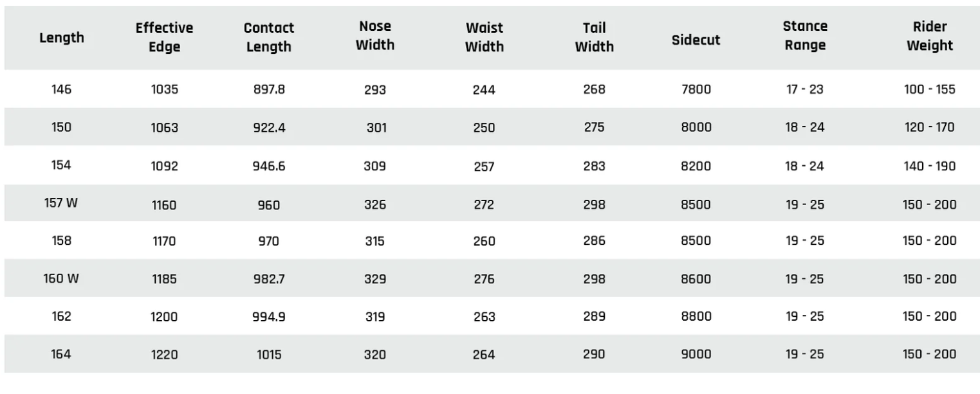
Task: Click contact length value 897.8
Action: [x=269, y=89]
